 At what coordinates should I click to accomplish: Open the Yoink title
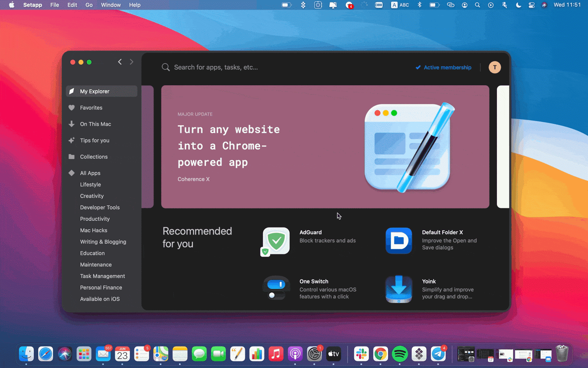click(429, 281)
